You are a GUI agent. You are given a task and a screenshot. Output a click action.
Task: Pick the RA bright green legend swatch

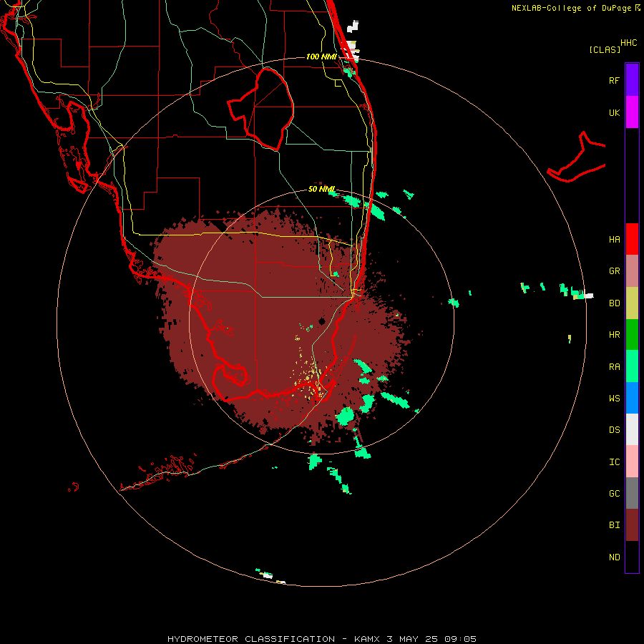pos(632,366)
